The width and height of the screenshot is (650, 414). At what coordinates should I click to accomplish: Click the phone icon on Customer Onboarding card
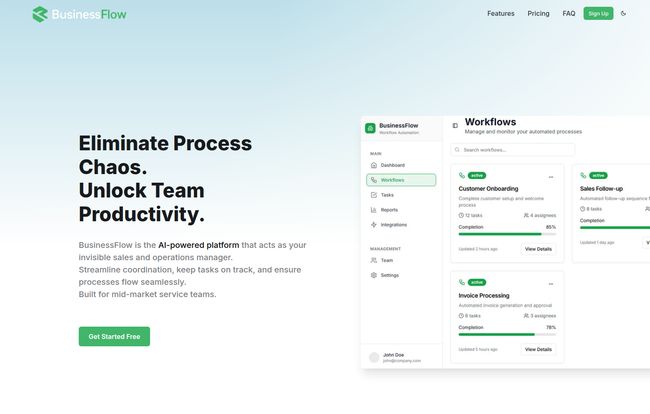tap(462, 175)
